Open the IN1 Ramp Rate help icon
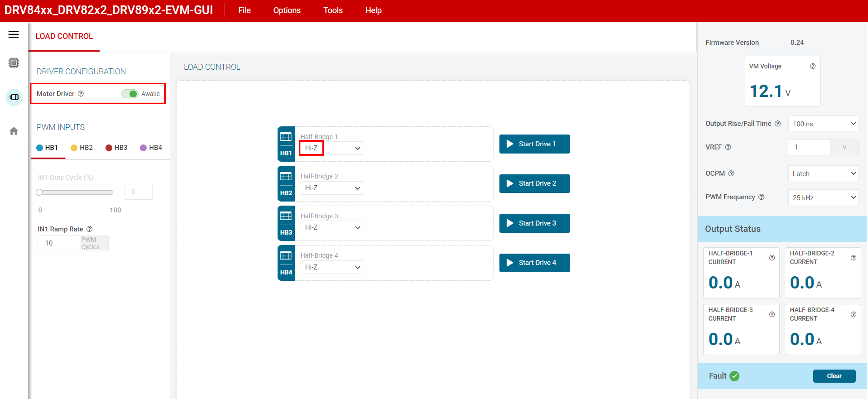The width and height of the screenshot is (868, 399). tap(89, 229)
